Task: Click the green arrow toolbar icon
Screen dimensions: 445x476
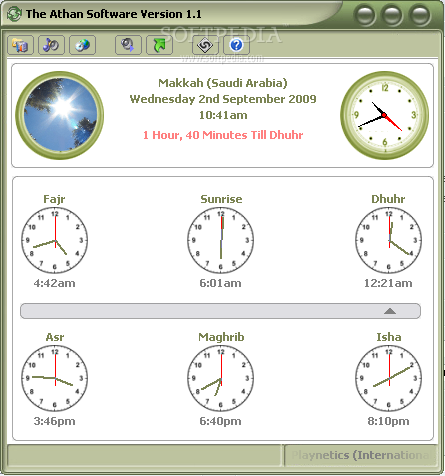Action: (159, 45)
